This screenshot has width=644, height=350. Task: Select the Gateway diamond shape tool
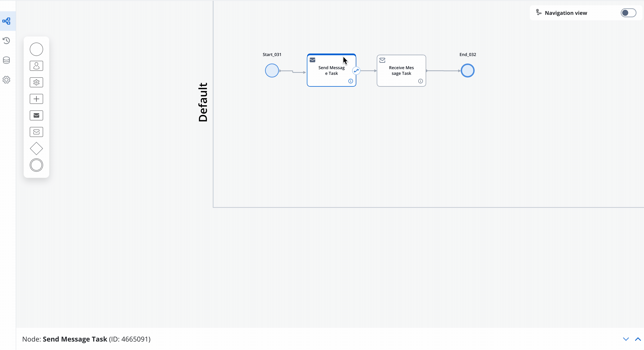pyautogui.click(x=37, y=149)
